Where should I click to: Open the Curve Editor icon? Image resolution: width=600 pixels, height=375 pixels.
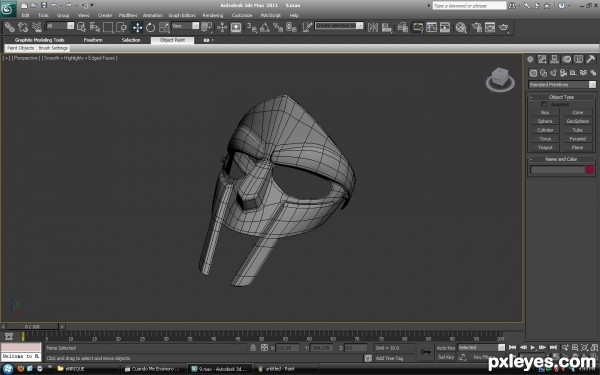coord(431,27)
